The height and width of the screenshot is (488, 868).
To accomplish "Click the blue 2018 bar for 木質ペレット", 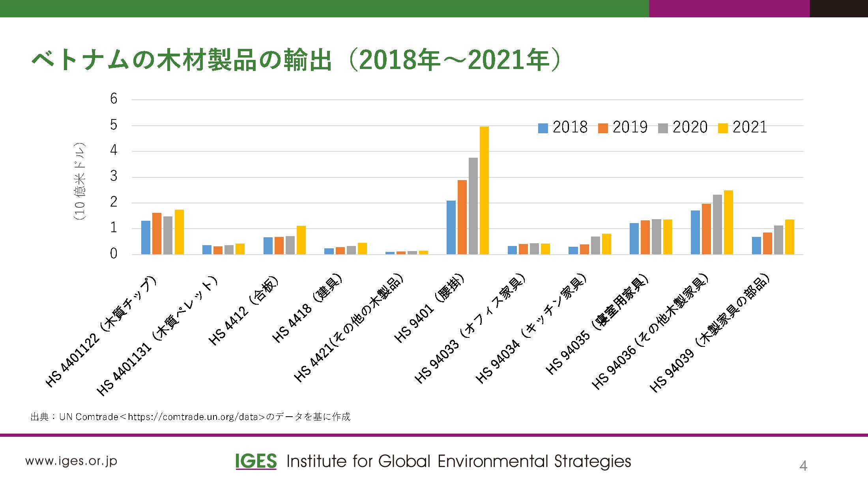I will (207, 250).
